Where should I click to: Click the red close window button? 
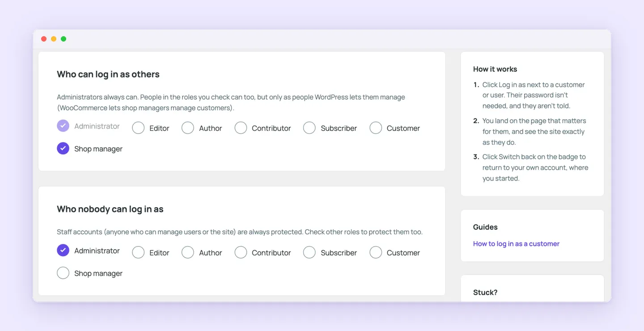[44, 39]
